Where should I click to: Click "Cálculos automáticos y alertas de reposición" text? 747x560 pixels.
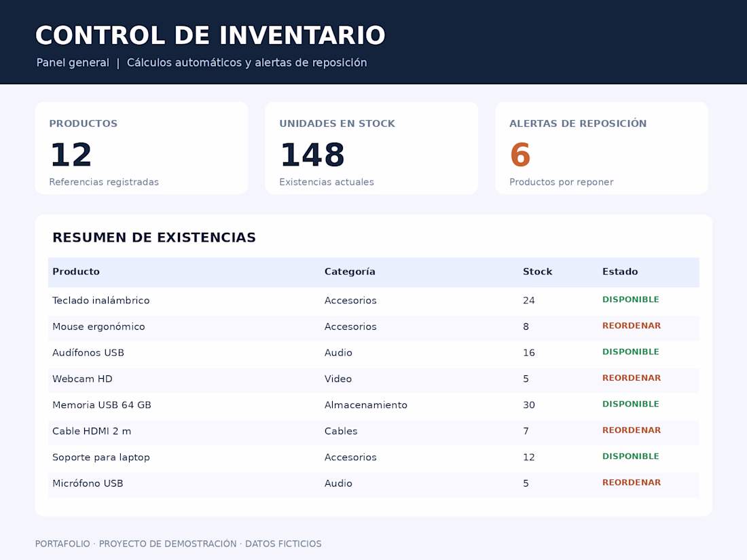coord(247,63)
